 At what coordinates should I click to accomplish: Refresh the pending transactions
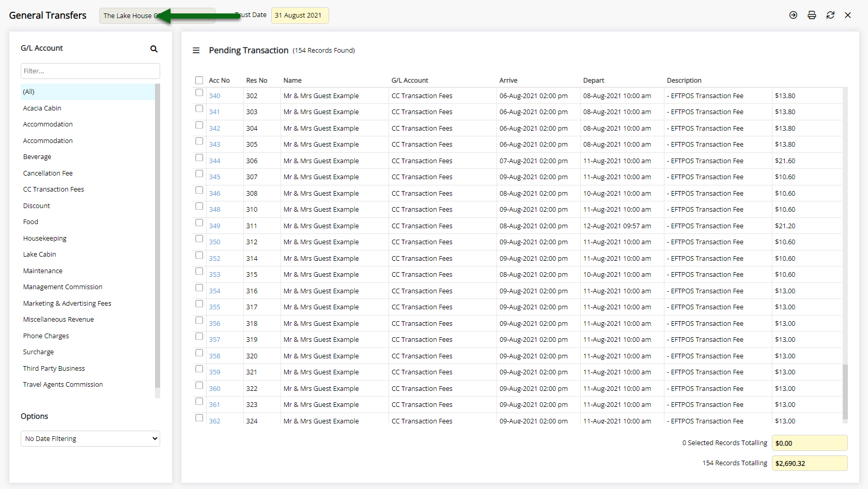pos(830,15)
